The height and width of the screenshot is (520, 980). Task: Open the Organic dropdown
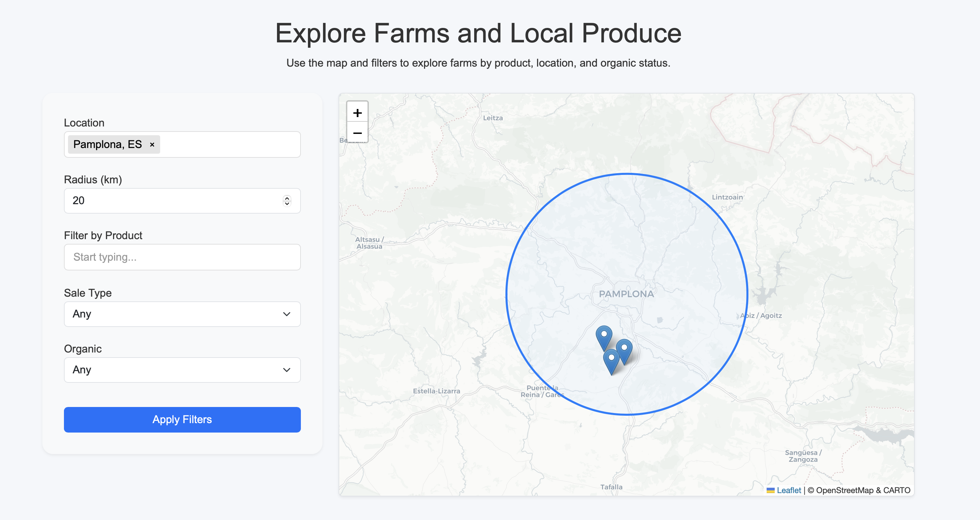pyautogui.click(x=182, y=370)
